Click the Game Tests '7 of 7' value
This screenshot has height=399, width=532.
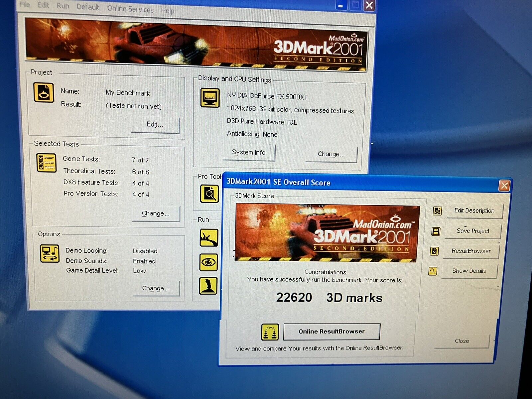point(140,160)
